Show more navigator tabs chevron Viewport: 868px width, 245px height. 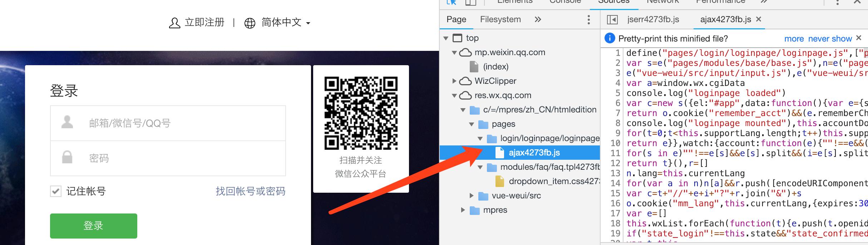pos(538,19)
